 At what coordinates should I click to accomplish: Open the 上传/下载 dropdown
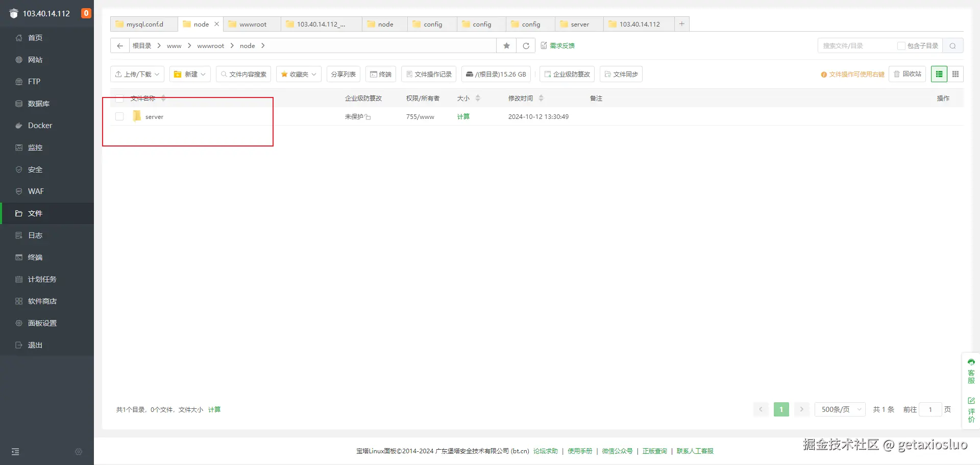(x=137, y=74)
